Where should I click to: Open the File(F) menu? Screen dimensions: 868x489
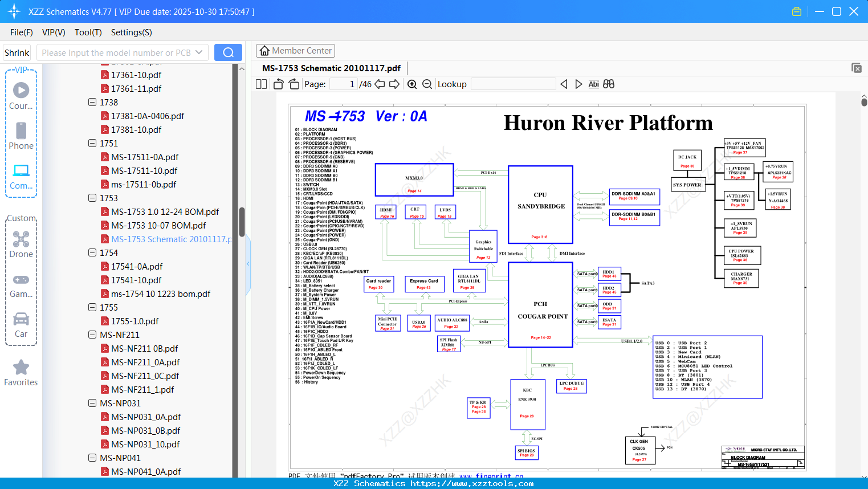tap(22, 32)
